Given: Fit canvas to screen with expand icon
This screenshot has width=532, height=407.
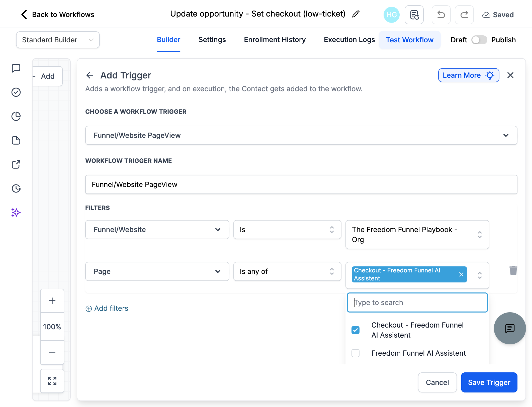Looking at the screenshot, I should [x=52, y=381].
